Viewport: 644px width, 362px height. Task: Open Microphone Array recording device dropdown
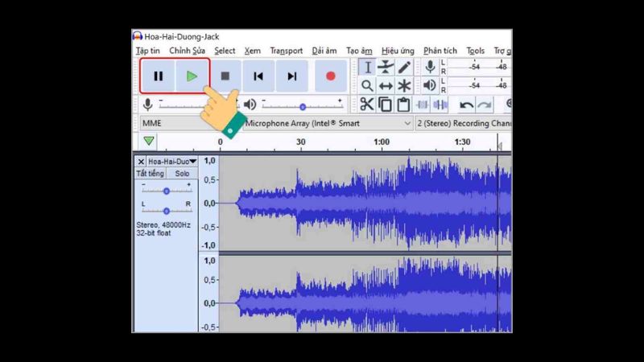point(328,123)
